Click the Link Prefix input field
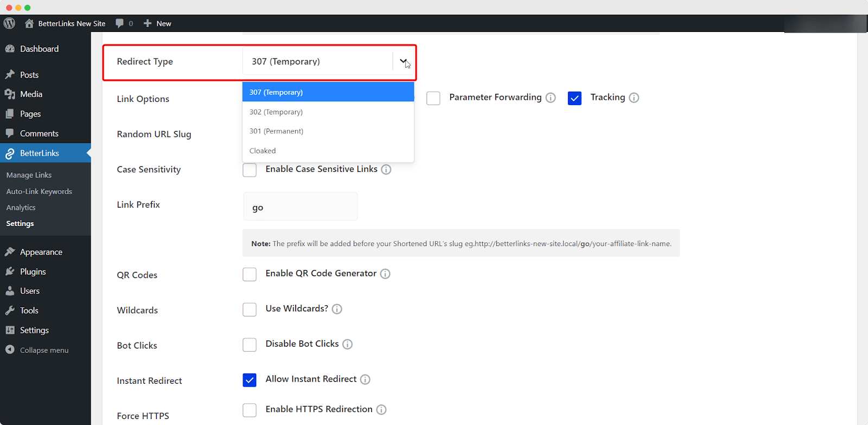This screenshot has width=868, height=425. pos(301,207)
